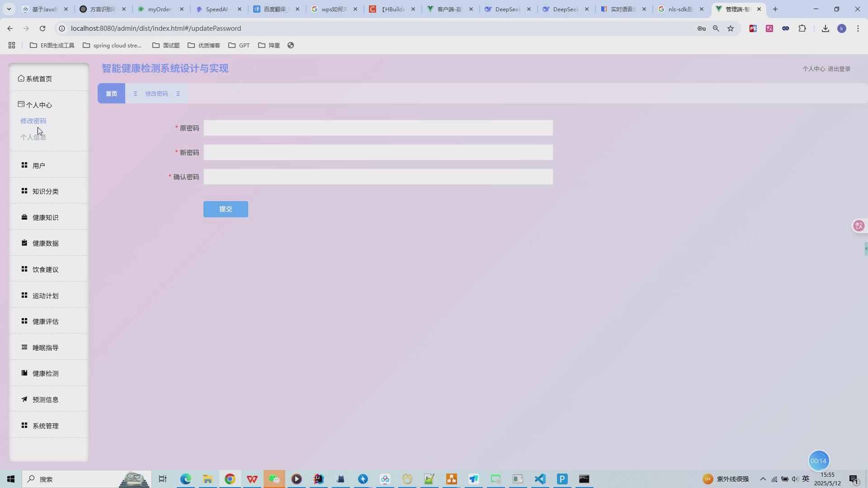The image size is (868, 488).
Task: Switch to the 首页 tab
Action: tap(111, 94)
